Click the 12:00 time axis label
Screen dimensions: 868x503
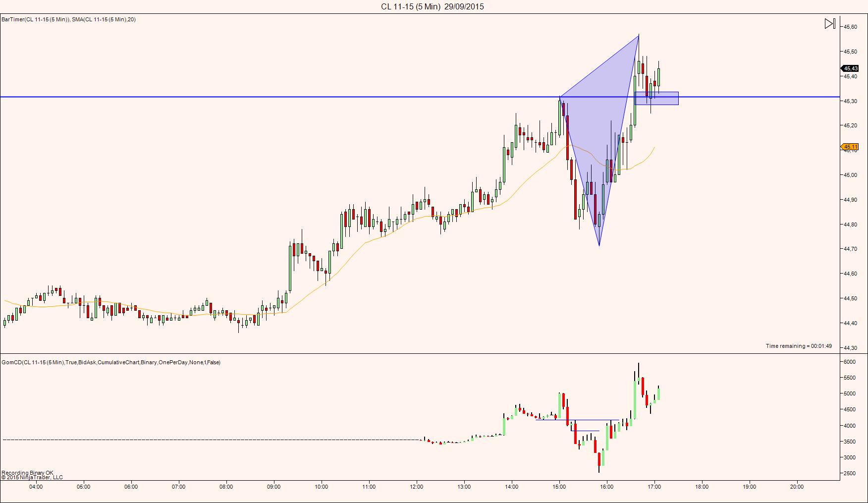pyautogui.click(x=416, y=487)
